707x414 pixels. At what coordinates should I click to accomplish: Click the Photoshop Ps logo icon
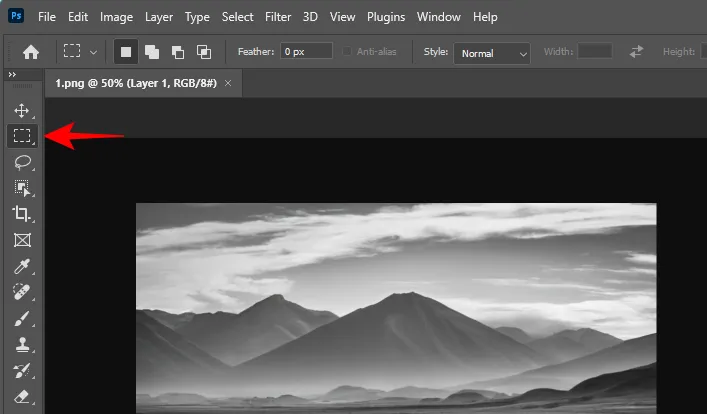coord(16,16)
